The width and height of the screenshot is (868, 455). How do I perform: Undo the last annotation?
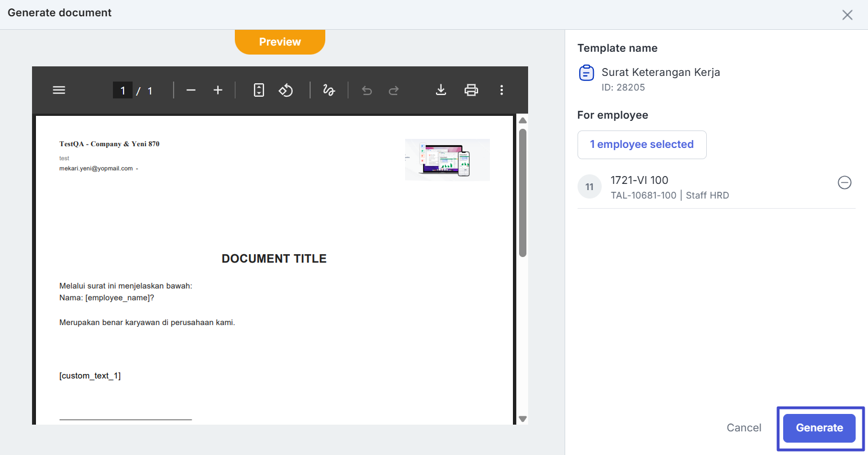(x=367, y=90)
